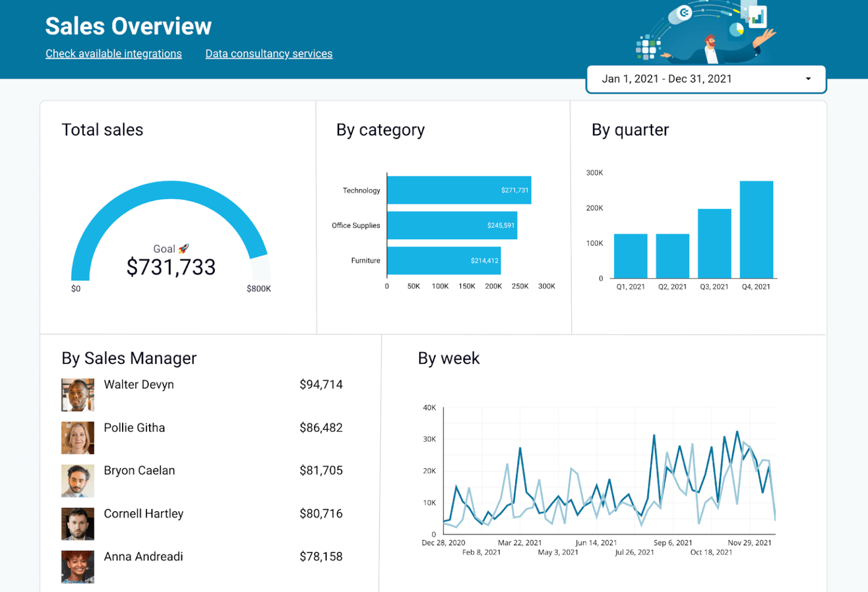Viewport: 868px width, 592px height.
Task: Select the By quarter panel header
Action: point(629,129)
